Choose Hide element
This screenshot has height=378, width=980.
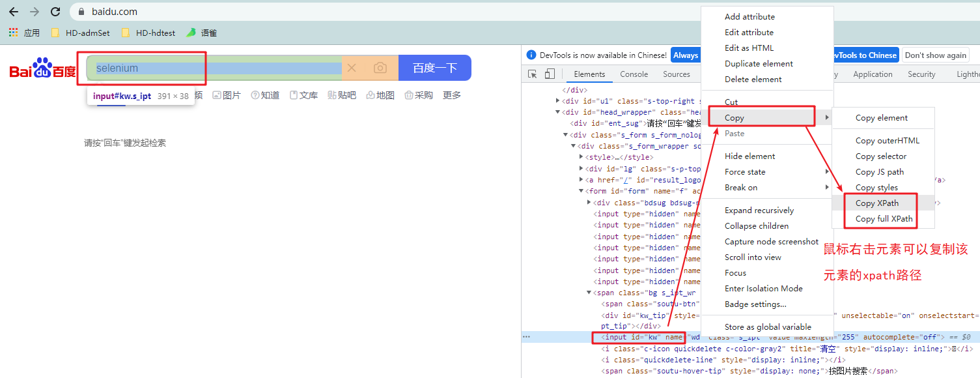(x=767, y=156)
